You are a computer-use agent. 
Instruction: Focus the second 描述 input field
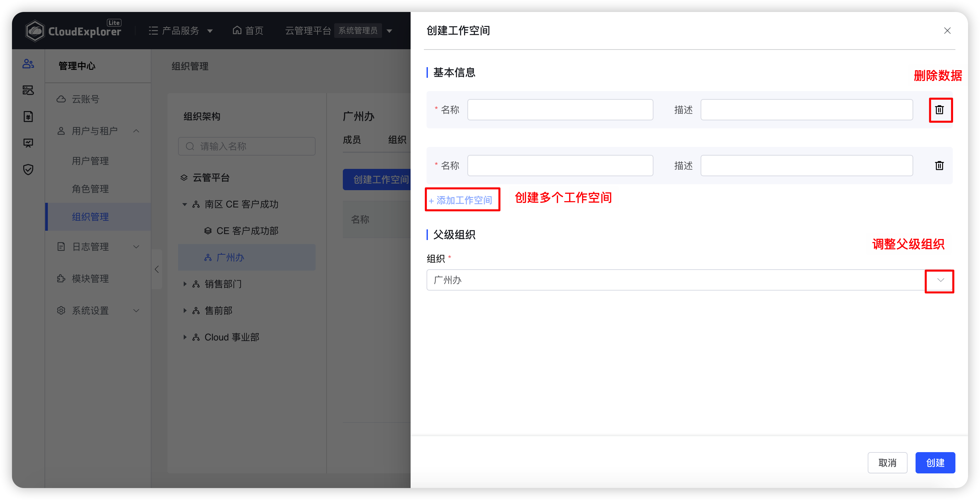[x=807, y=165]
